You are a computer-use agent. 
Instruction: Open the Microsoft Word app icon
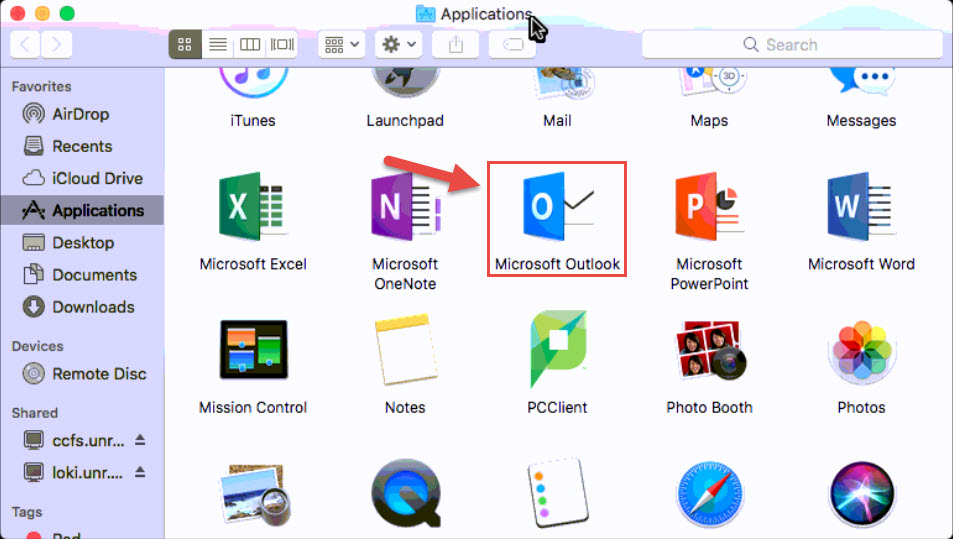click(x=861, y=207)
